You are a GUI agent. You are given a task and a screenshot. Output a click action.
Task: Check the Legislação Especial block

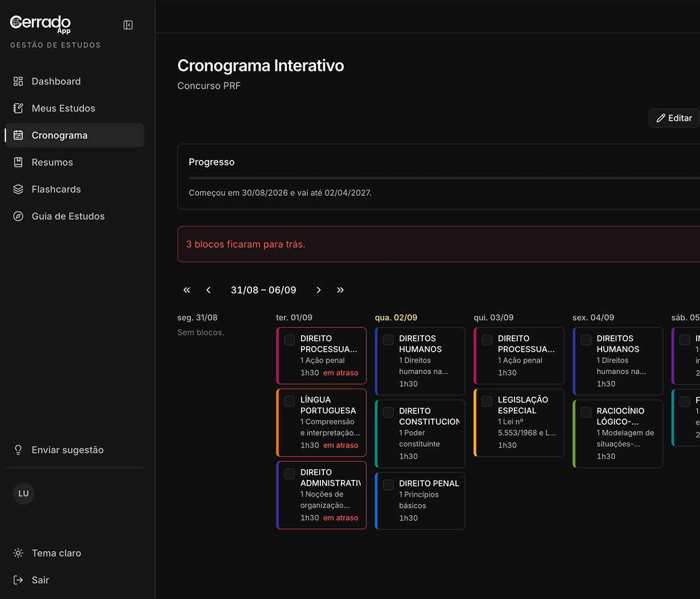(x=487, y=401)
